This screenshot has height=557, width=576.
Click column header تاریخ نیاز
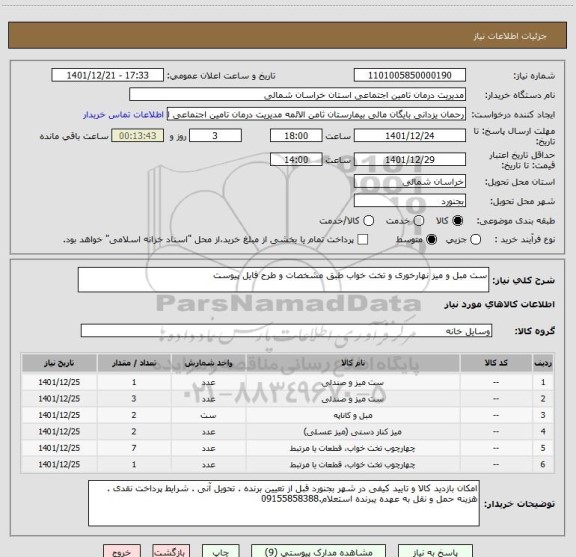click(x=59, y=363)
